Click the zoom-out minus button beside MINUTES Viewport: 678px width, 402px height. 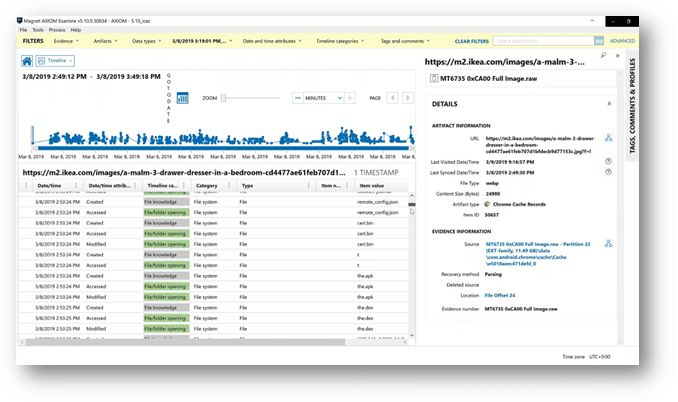298,98
